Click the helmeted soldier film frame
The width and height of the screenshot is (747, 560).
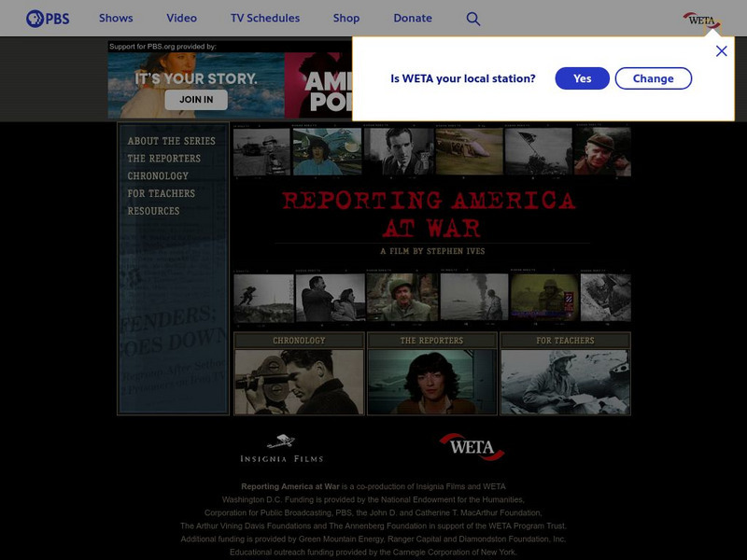click(x=402, y=297)
